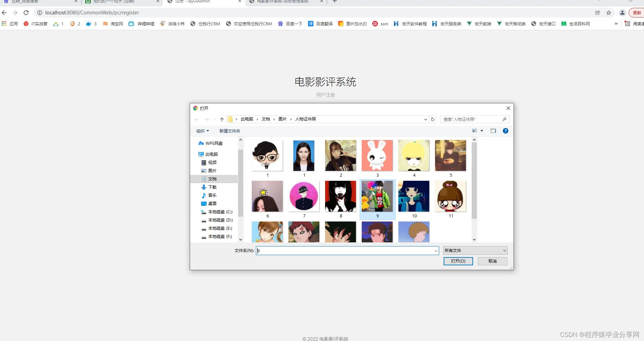Select the thumbnail named 5
The width and height of the screenshot is (644, 341).
[x=450, y=155]
